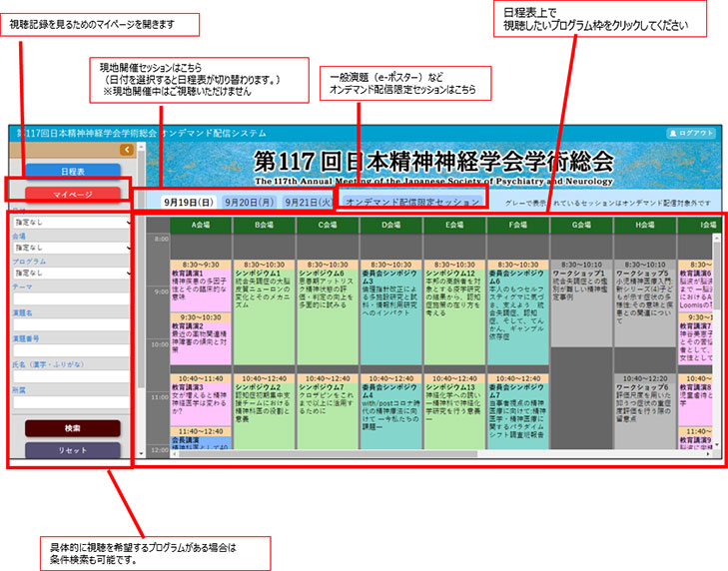Screen dimensions: 728x571
Task: Click the F会場 column header
Action: click(x=517, y=225)
